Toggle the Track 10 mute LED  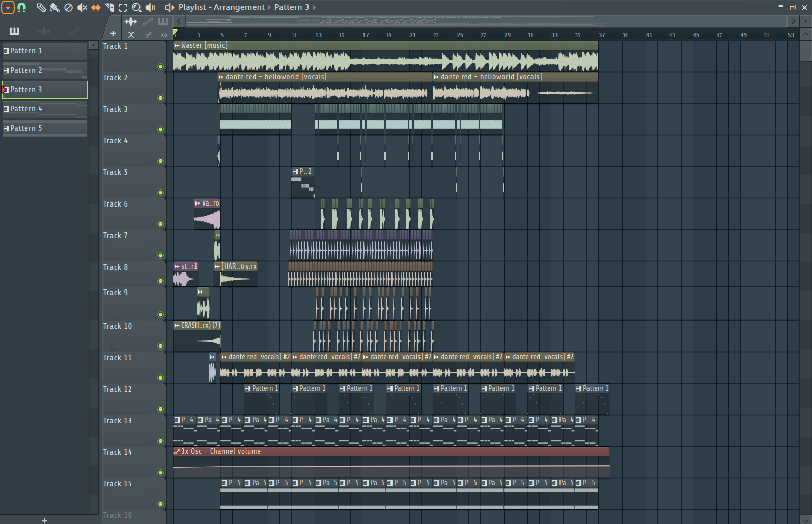point(160,346)
